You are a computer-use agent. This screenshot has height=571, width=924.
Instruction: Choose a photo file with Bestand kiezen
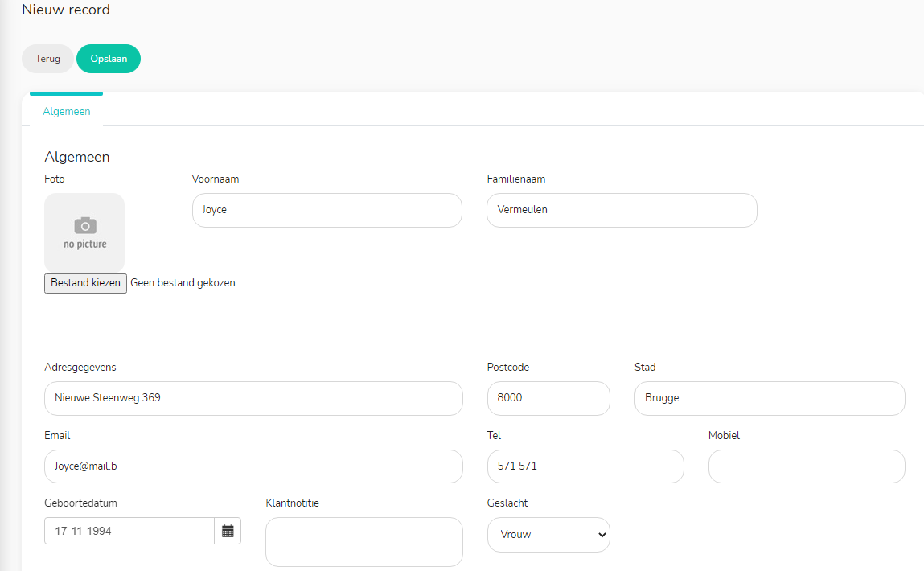85,283
